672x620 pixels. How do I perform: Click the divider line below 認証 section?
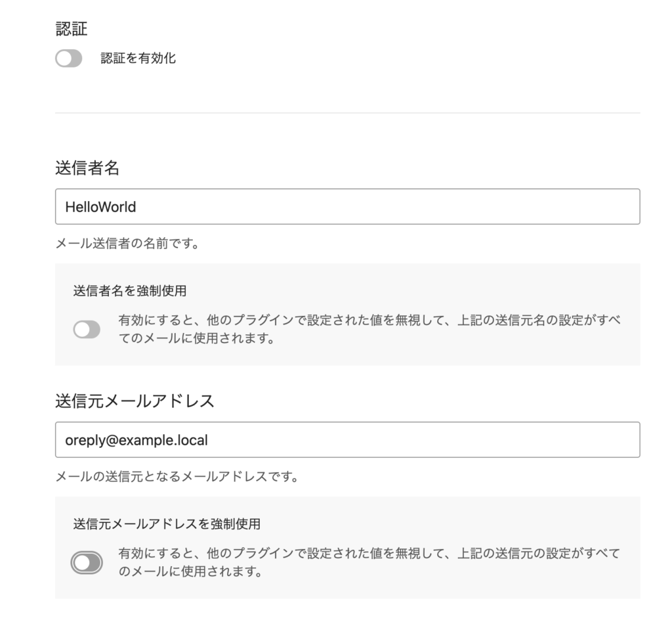click(x=347, y=113)
